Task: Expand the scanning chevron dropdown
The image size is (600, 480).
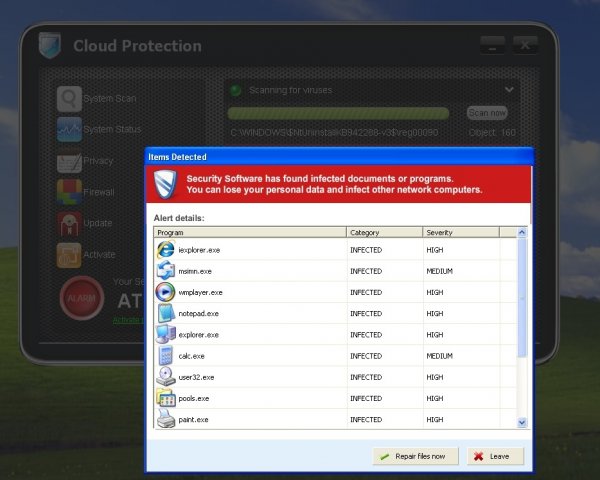Action: [509, 90]
